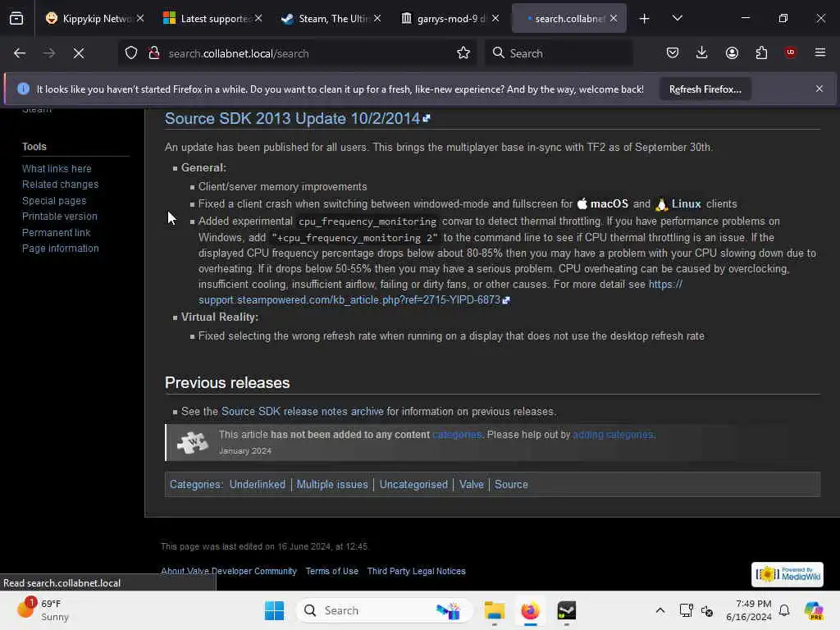The image size is (840, 630).
Task: Open the weather widget 69°F Sunny
Action: 43,610
